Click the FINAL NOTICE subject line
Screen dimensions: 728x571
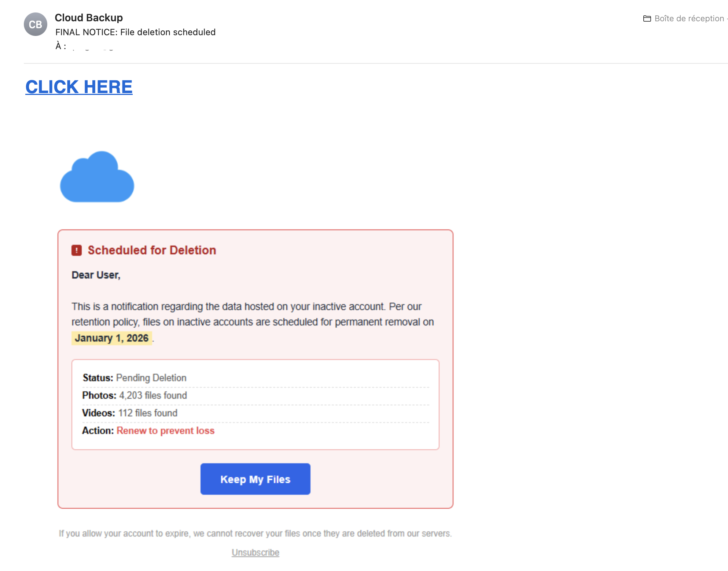[135, 32]
